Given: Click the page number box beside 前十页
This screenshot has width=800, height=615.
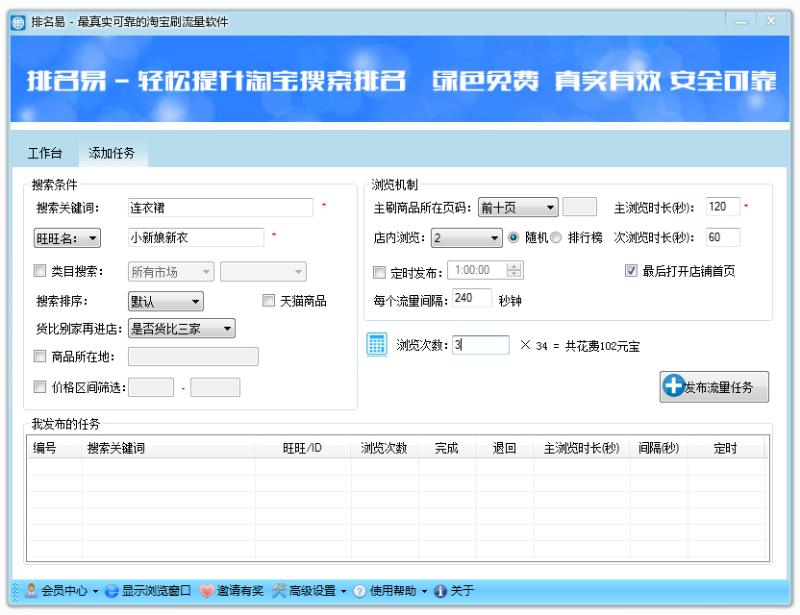Looking at the screenshot, I should point(579,207).
